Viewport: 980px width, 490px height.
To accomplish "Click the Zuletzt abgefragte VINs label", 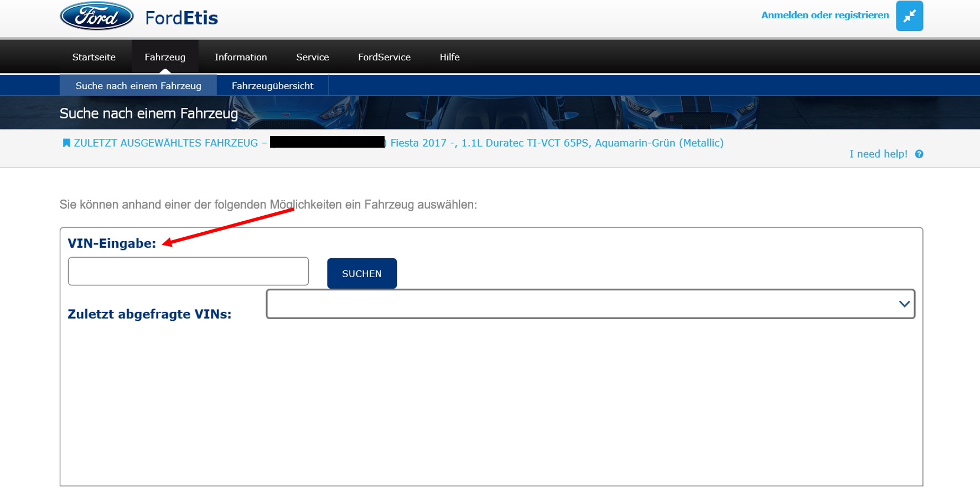I will pos(149,314).
